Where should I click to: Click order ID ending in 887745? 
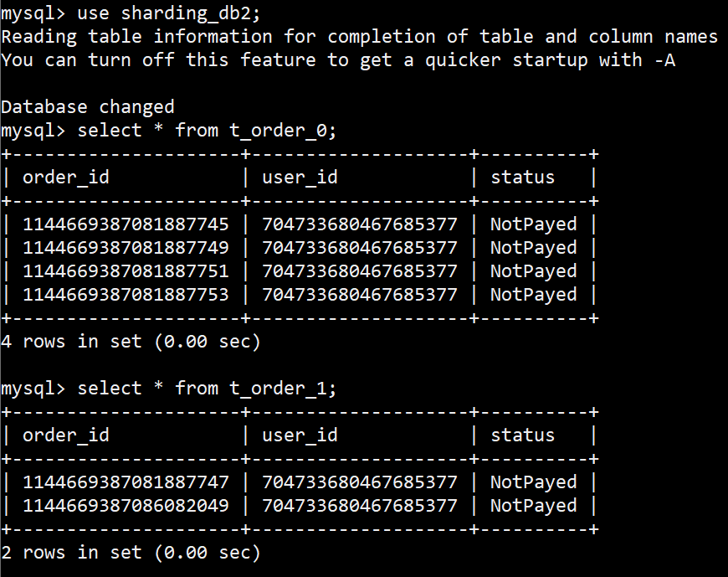coord(126,224)
